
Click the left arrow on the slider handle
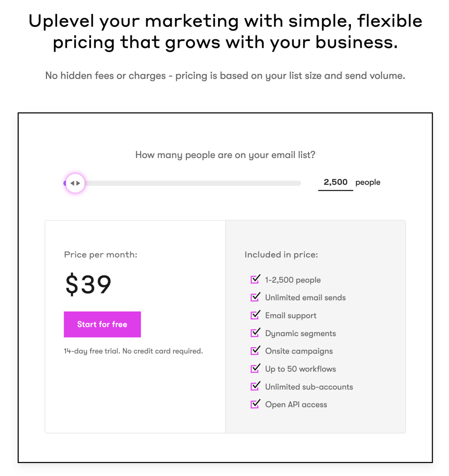click(73, 183)
